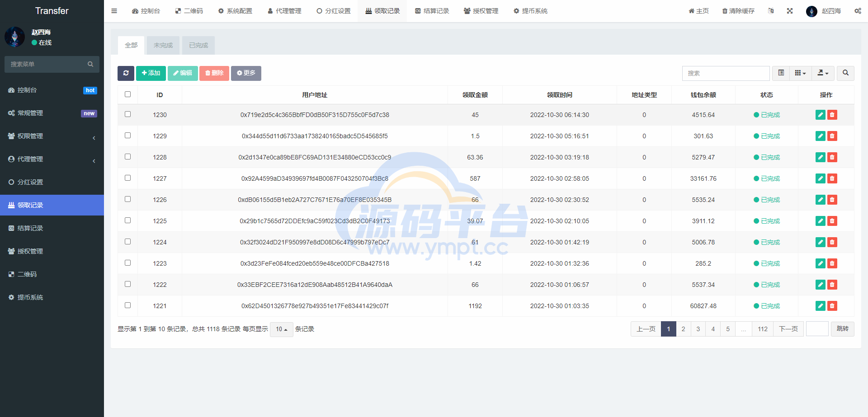This screenshot has width=868, height=417.
Task: Click the sidebar menu search magnifier icon
Action: (90, 64)
